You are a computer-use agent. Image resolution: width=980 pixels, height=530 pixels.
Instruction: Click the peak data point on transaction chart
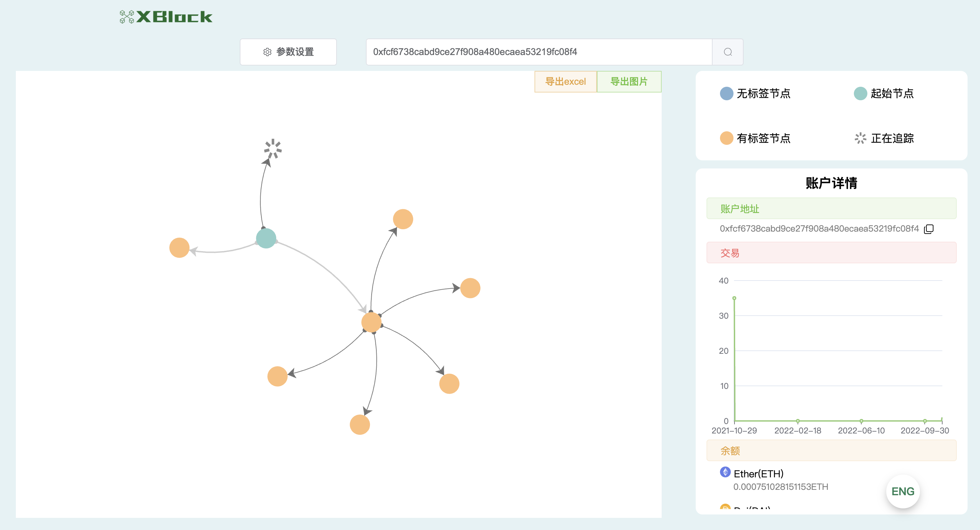click(x=734, y=298)
